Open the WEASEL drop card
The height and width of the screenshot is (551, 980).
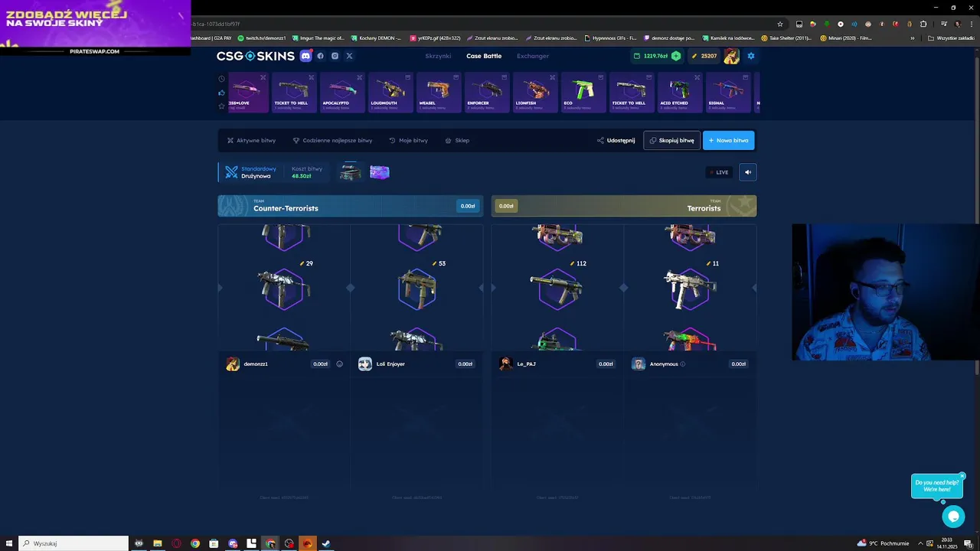(439, 93)
